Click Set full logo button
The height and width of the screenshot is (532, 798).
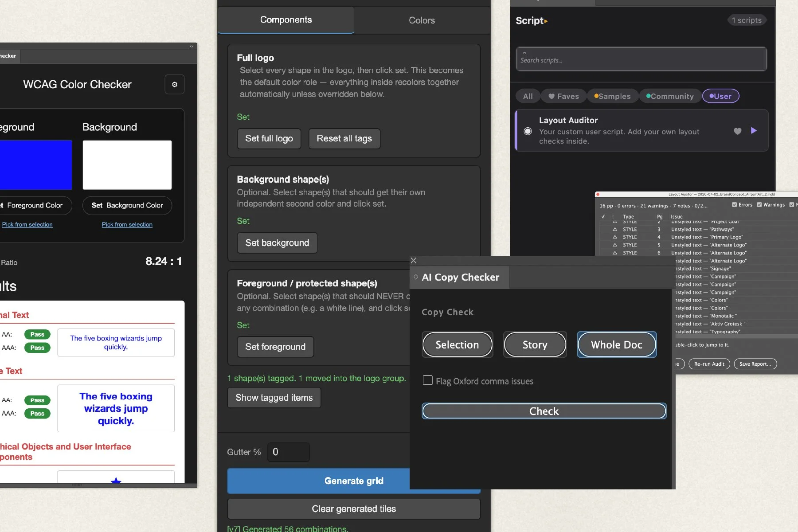[269, 138]
